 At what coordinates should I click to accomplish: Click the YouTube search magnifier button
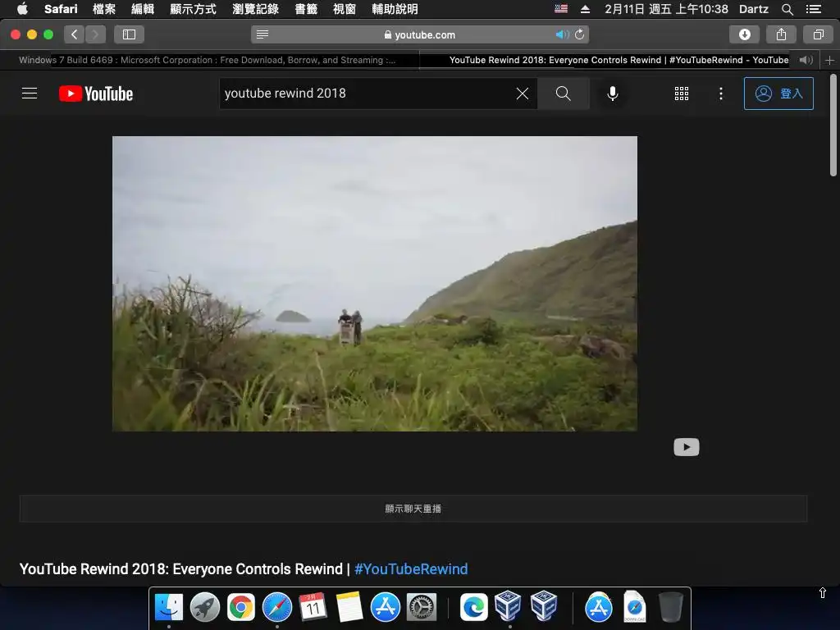(x=563, y=94)
